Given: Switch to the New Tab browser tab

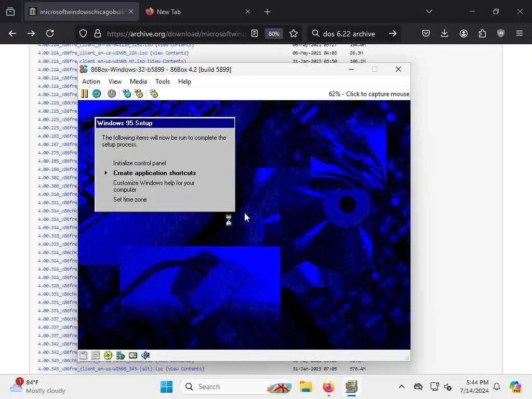Looking at the screenshot, I should 197,12.
